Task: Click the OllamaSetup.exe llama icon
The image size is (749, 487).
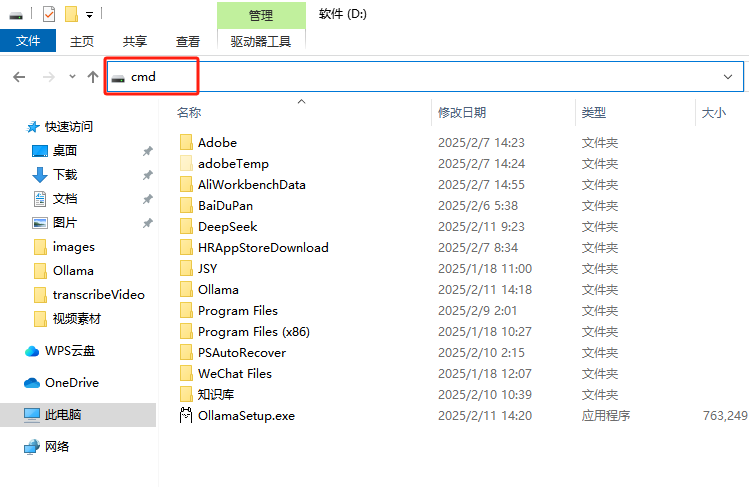Action: click(x=186, y=415)
